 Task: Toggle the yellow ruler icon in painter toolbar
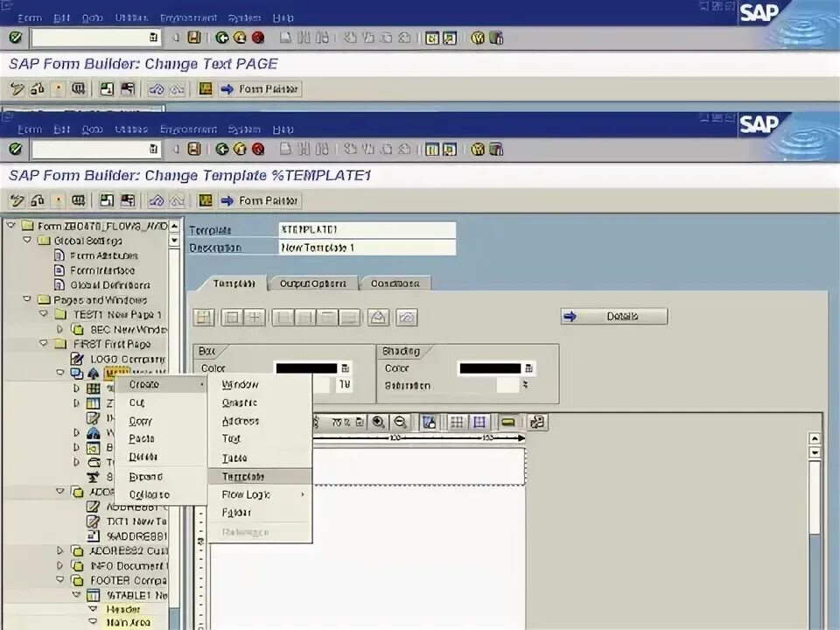[507, 422]
